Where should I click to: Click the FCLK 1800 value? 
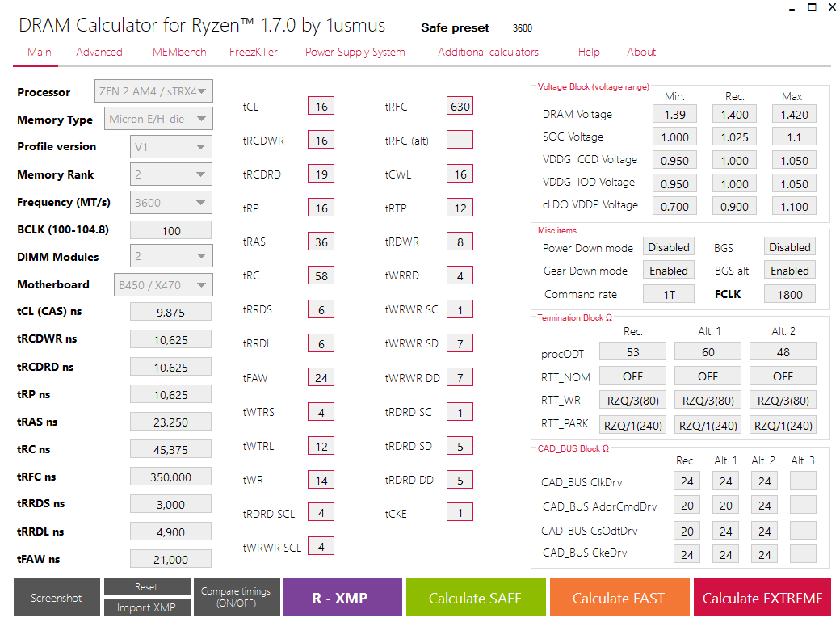click(790, 294)
